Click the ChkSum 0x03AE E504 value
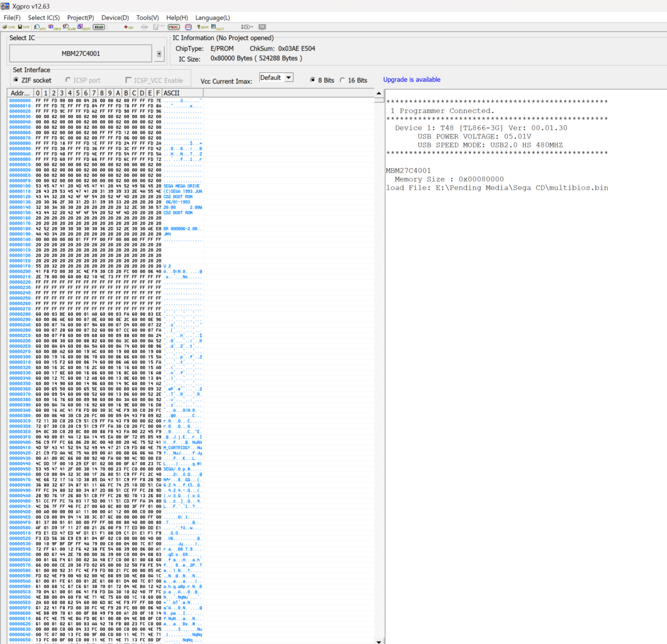The width and height of the screenshot is (667, 644). pyautogui.click(x=296, y=48)
